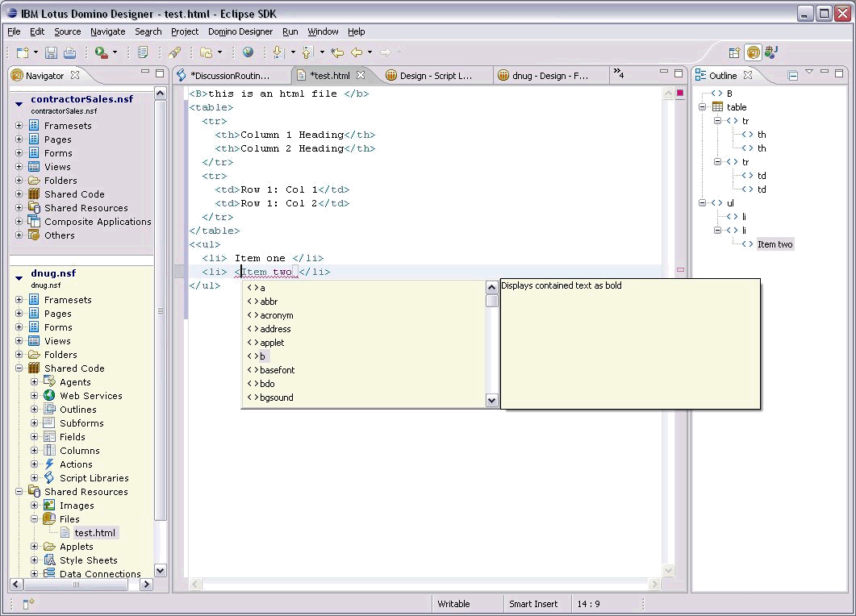Switch to Design - Script L... tab
The width and height of the screenshot is (856, 616).
point(435,76)
